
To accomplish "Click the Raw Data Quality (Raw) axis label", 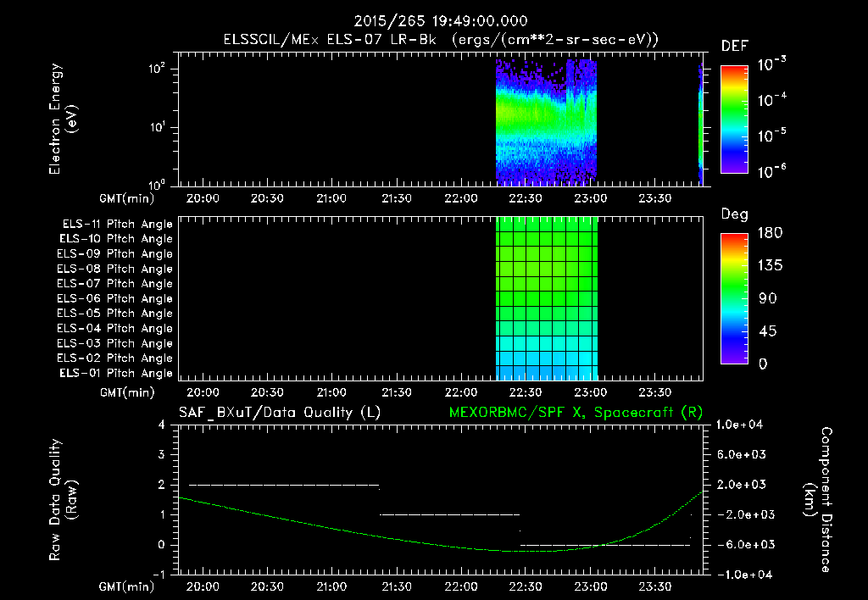I will [63, 500].
